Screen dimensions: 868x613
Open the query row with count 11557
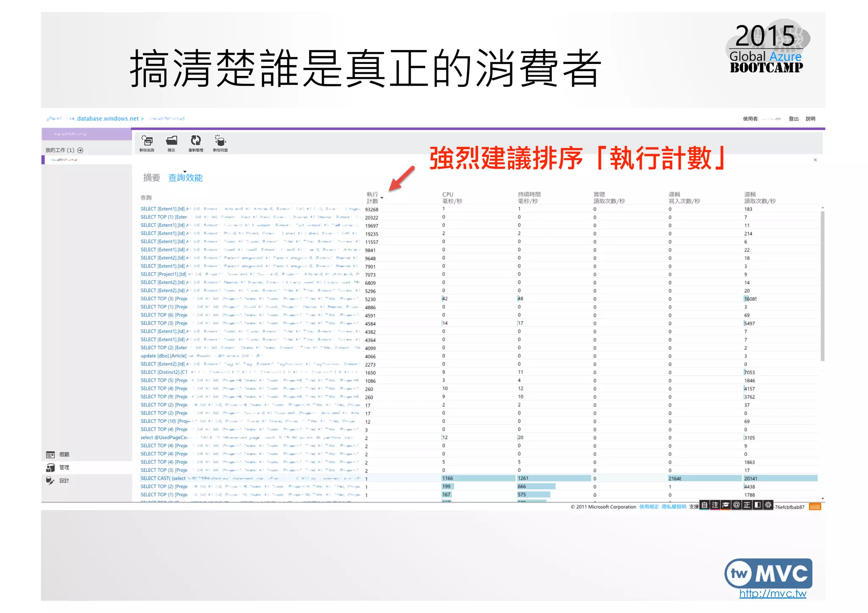point(479,242)
